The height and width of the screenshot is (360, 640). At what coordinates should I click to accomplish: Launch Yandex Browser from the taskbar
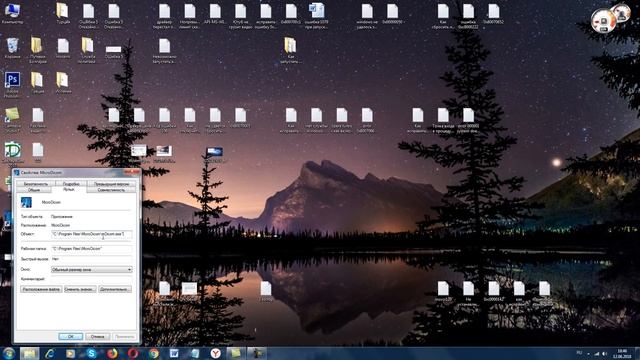(216, 353)
